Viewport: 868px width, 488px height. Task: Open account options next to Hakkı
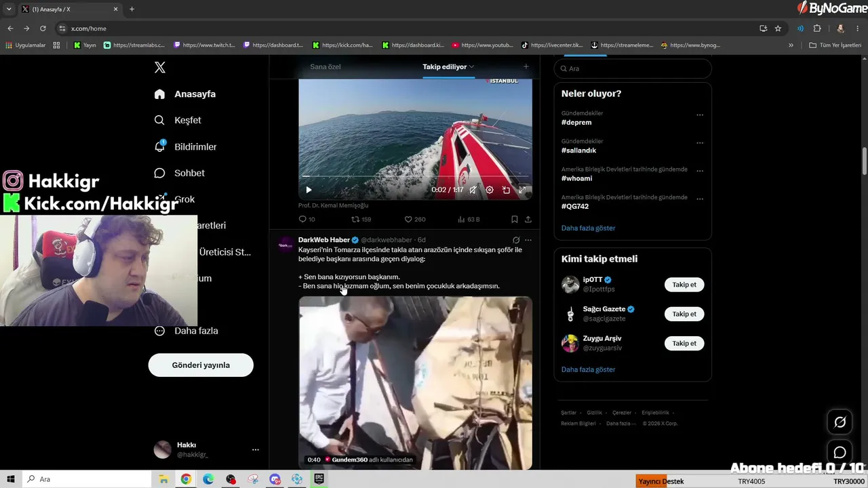255,449
